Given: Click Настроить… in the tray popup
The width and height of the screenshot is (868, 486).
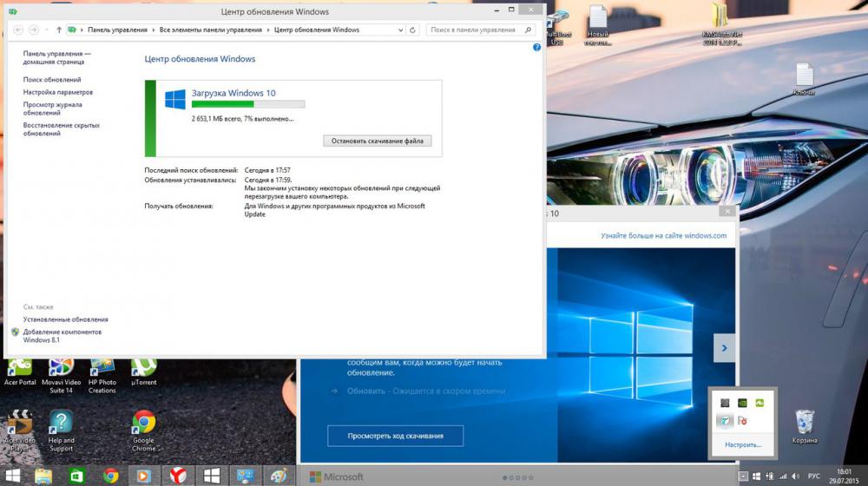Looking at the screenshot, I should tap(742, 444).
